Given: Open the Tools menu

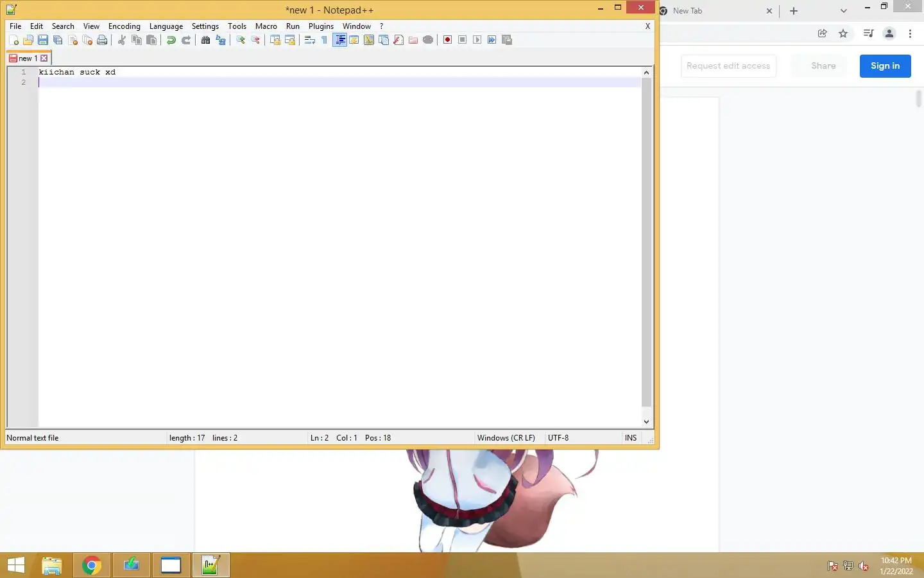Looking at the screenshot, I should point(237,26).
